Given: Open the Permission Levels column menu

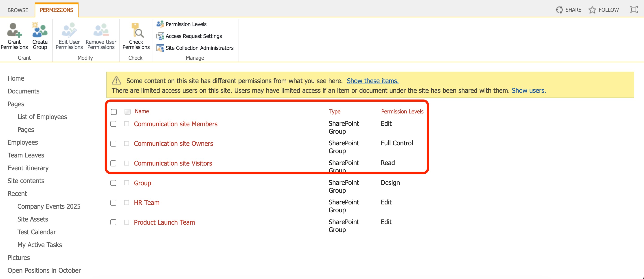Looking at the screenshot, I should click(402, 111).
